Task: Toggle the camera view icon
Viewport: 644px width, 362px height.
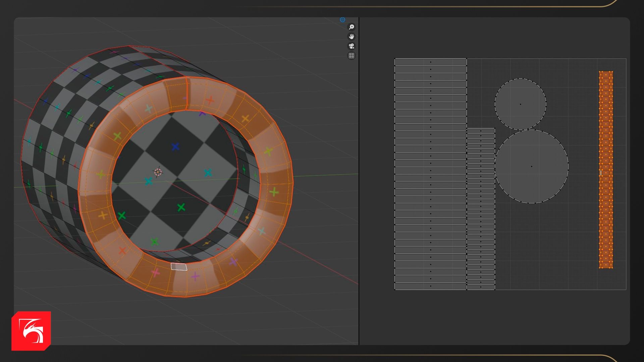Action: [351, 46]
